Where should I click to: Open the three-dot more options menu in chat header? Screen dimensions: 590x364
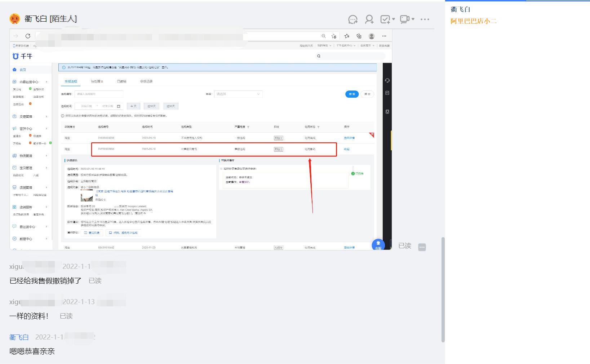425,19
